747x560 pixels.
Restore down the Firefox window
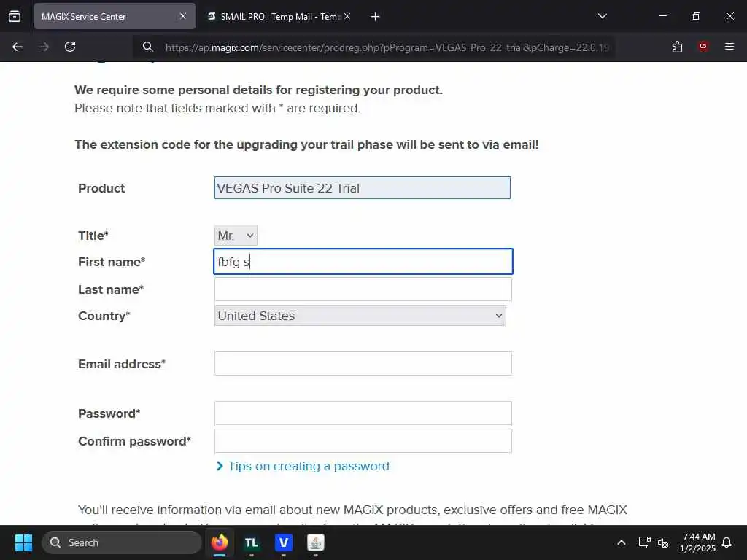pos(696,16)
